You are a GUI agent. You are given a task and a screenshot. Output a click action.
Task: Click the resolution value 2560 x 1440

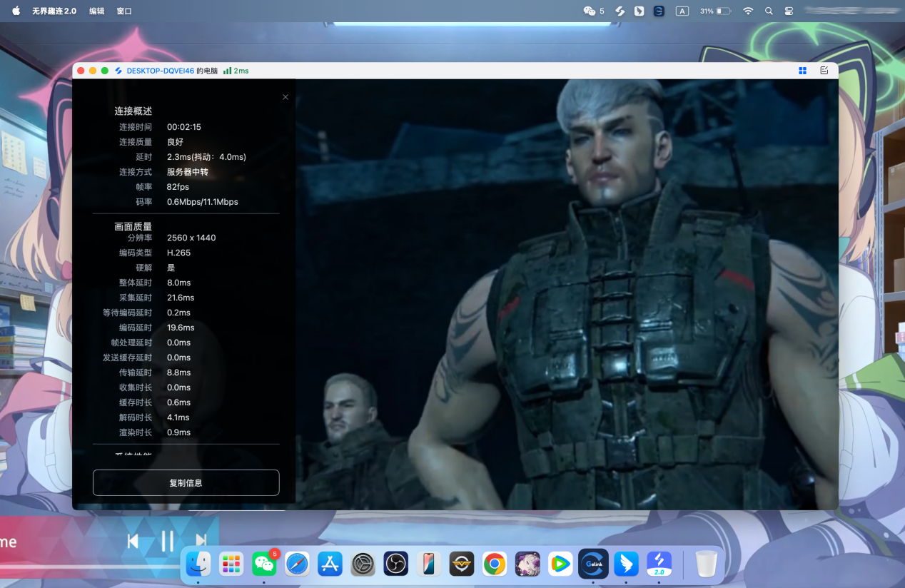coord(191,238)
